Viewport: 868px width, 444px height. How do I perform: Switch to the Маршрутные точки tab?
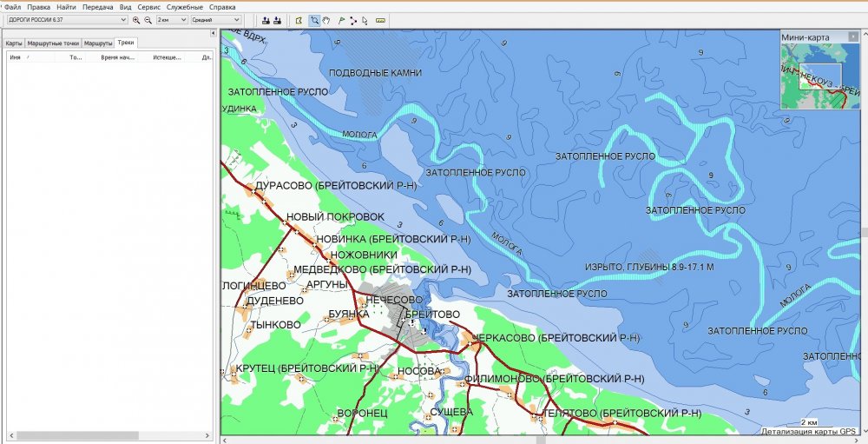click(x=53, y=43)
